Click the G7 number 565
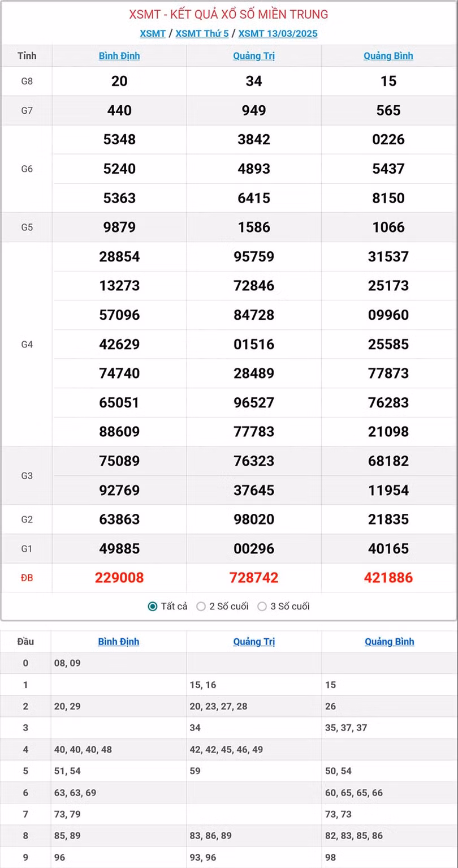The height and width of the screenshot is (868, 458). coord(388,110)
